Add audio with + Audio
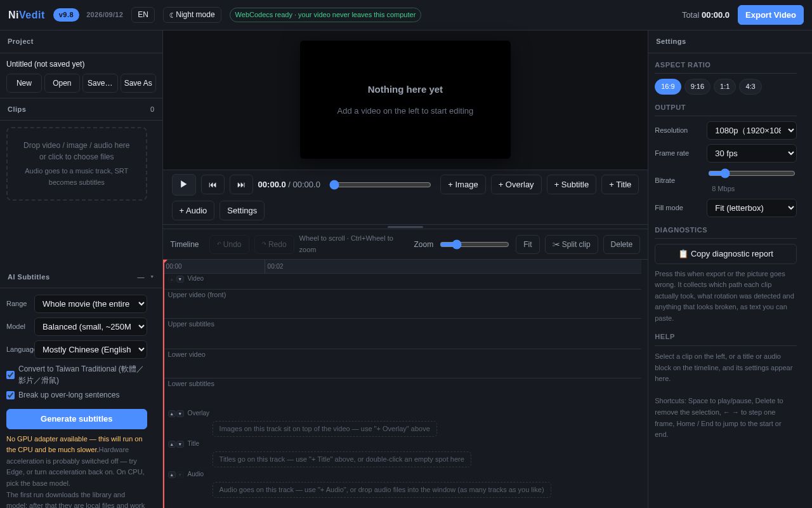 (x=193, y=210)
